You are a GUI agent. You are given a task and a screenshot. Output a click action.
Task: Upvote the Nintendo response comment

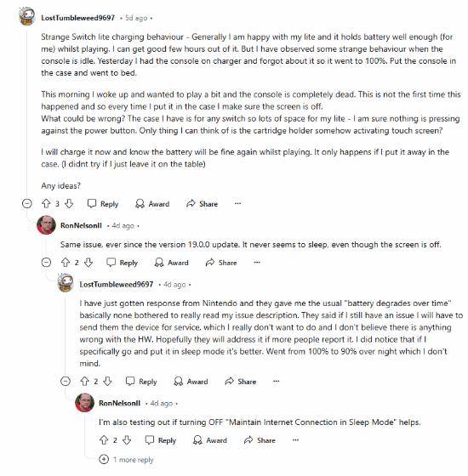coord(84,382)
